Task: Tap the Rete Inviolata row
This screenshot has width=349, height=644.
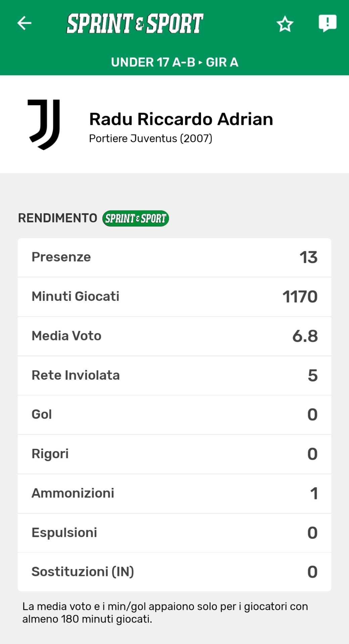Action: tap(174, 375)
